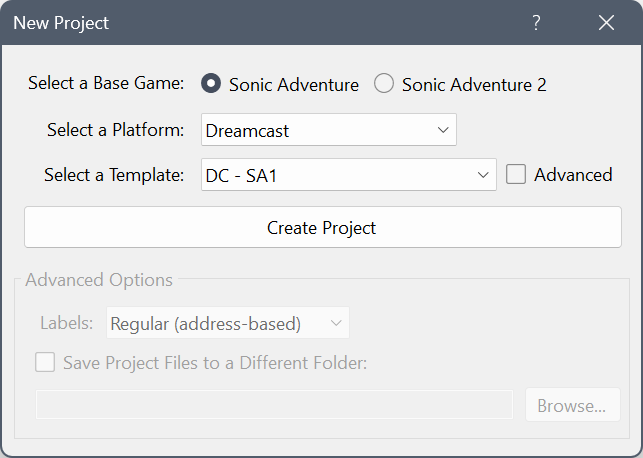Click the Select a Base Game label
The height and width of the screenshot is (458, 643).
click(x=106, y=83)
